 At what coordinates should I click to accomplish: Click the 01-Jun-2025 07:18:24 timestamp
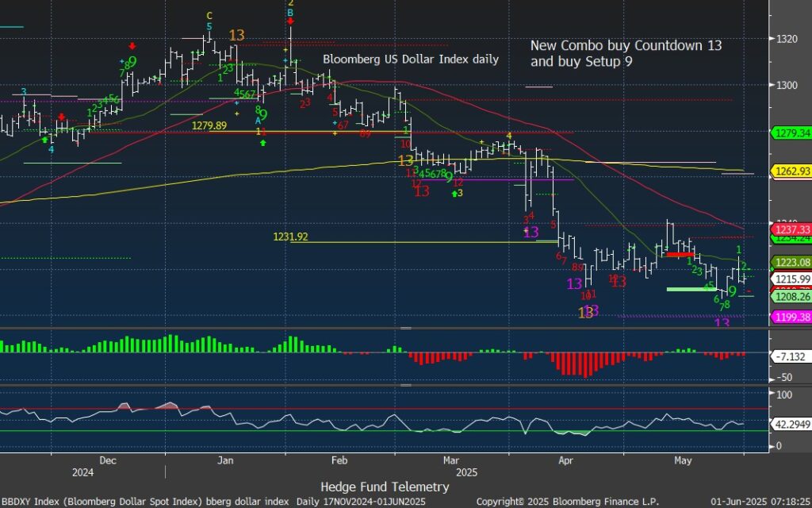[x=760, y=502]
